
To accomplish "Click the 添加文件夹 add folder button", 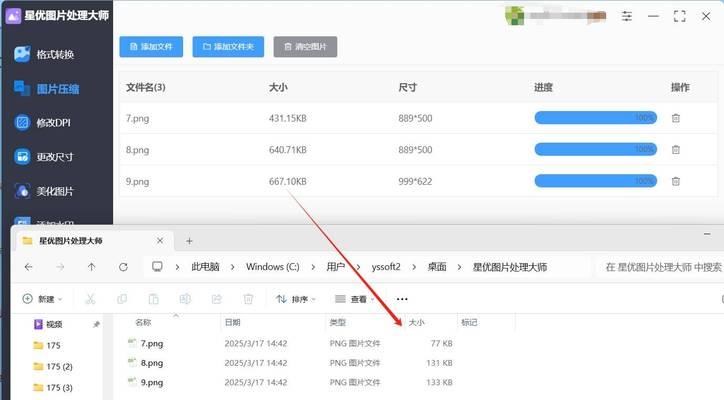I will pos(228,47).
